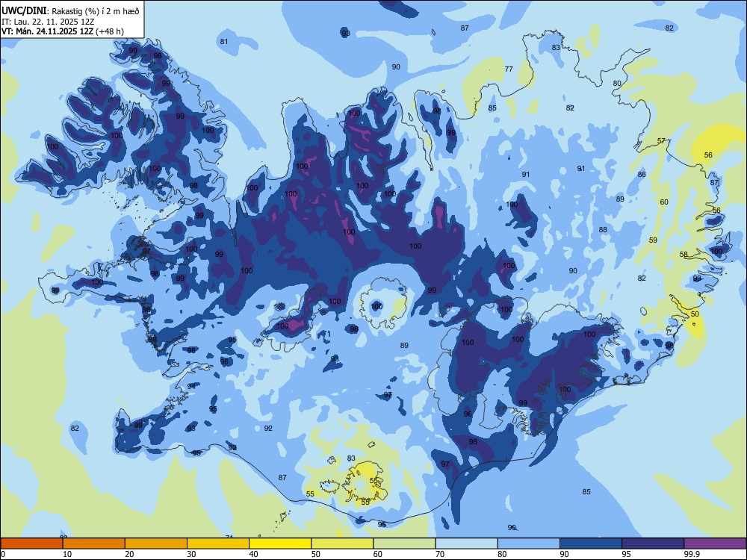Click the purple 99.9+ legend swatch
This screenshot has height=560, width=747.
pos(715,544)
